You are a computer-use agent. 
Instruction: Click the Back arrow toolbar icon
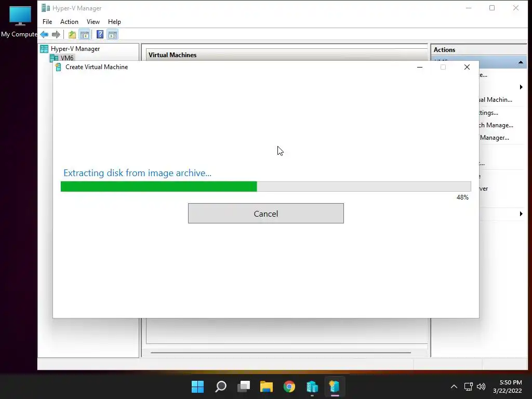coord(44,34)
